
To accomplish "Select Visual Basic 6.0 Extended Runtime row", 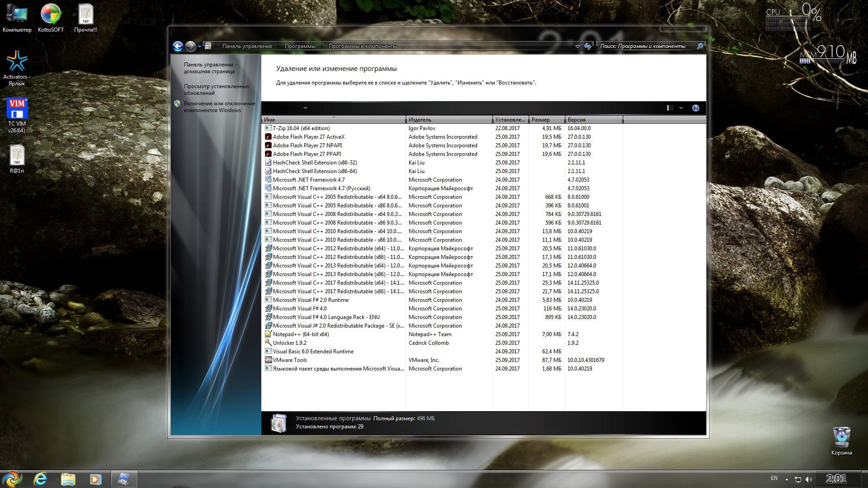I will [x=443, y=352].
